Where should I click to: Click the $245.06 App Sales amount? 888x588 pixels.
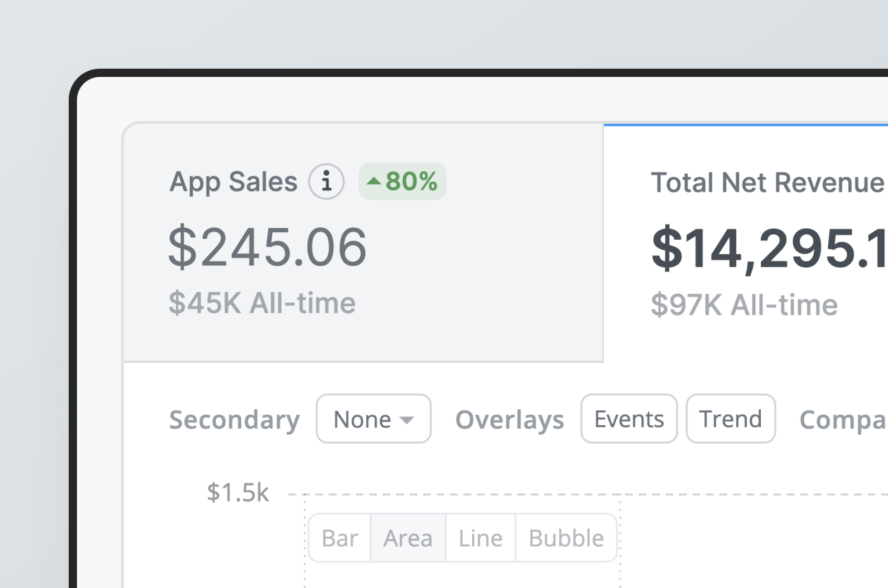[x=267, y=248]
